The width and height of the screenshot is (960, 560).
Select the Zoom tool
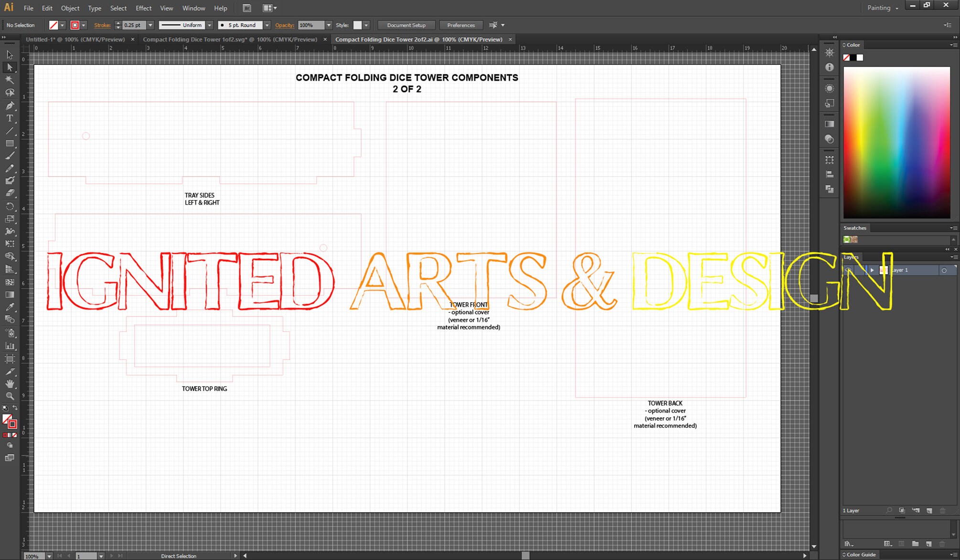[10, 396]
